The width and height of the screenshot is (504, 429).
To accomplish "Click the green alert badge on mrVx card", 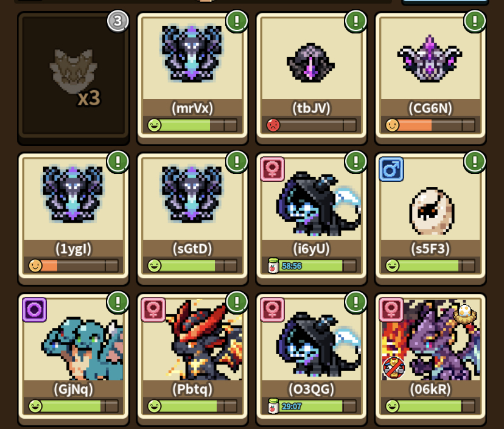I will pos(237,21).
